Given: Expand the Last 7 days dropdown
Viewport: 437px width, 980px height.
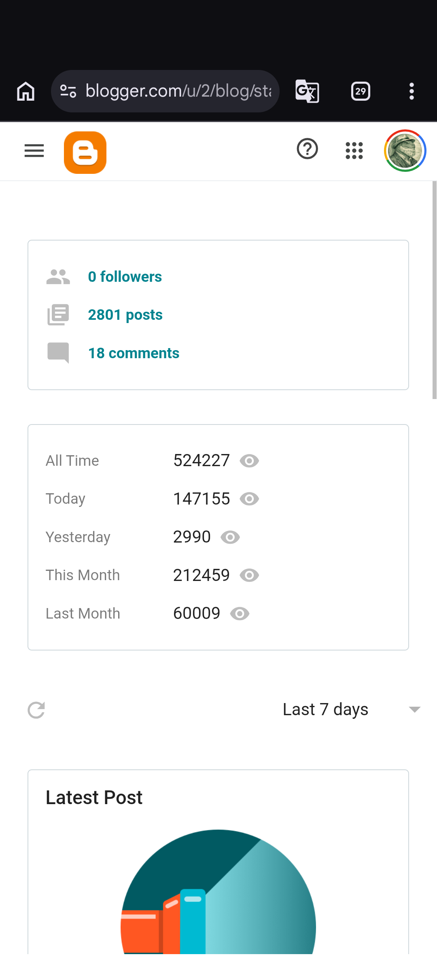Looking at the screenshot, I should 352,710.
